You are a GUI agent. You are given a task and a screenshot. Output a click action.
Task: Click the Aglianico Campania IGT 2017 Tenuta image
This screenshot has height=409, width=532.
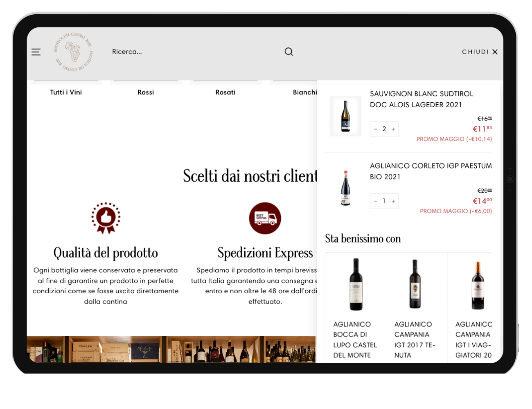pyautogui.click(x=415, y=284)
